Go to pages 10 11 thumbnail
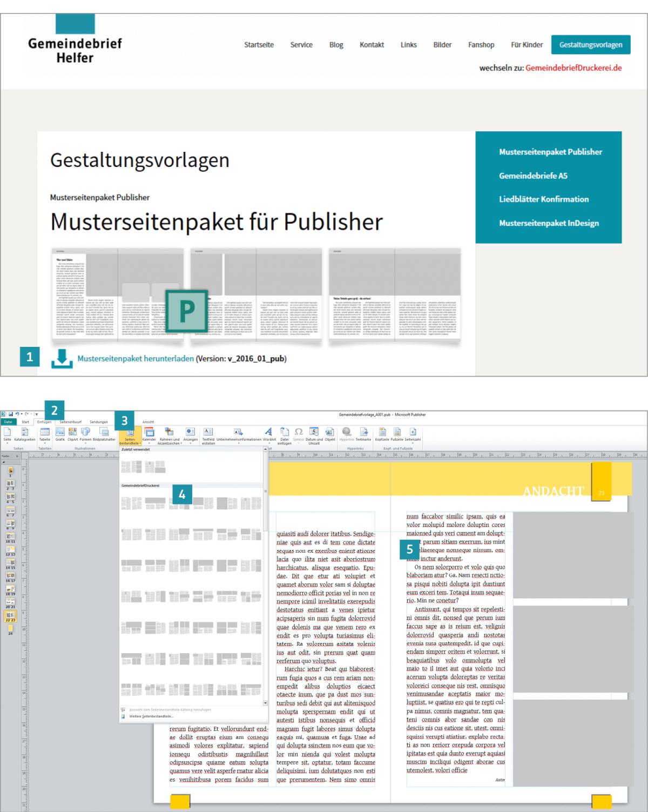This screenshot has width=648, height=812. tap(10, 538)
